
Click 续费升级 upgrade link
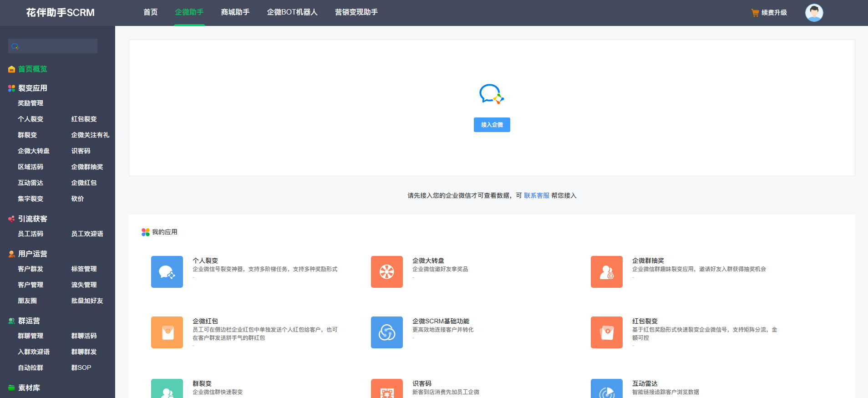click(x=774, y=13)
